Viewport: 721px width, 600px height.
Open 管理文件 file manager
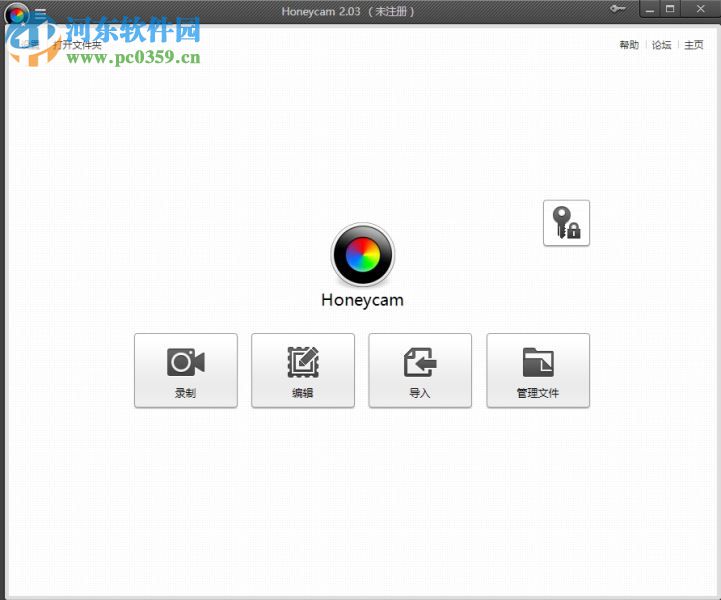pos(538,371)
